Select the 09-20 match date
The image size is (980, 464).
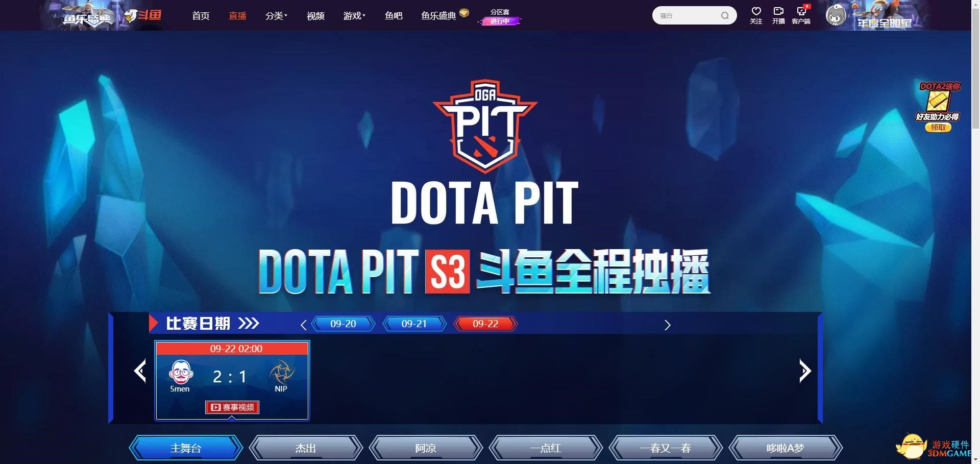tap(343, 324)
